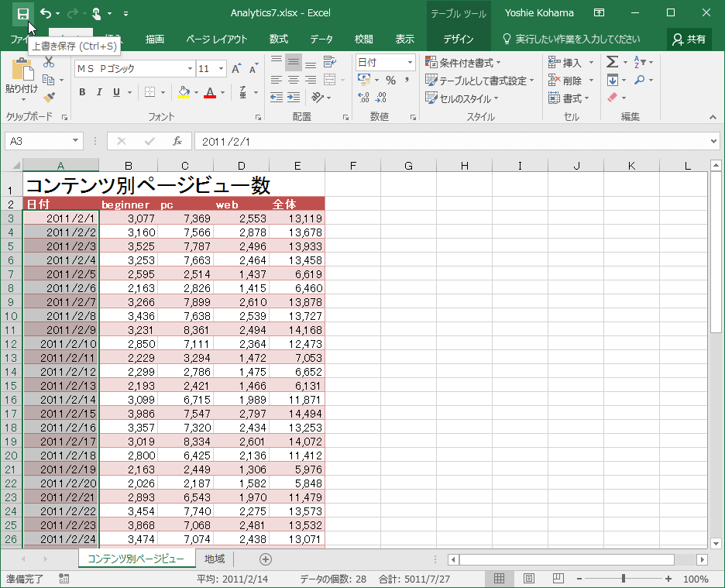Open the 描画 ribbon tab
725x588 pixels.
coord(154,40)
